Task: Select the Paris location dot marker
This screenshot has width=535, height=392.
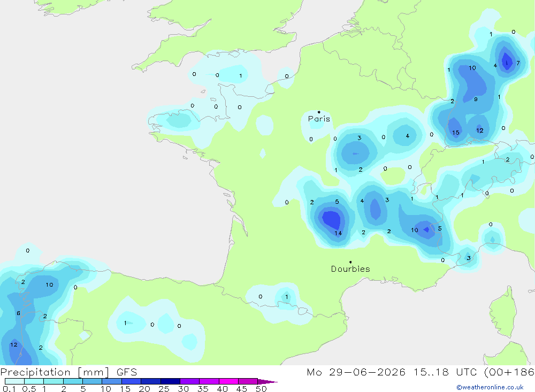Action: pyautogui.click(x=319, y=112)
